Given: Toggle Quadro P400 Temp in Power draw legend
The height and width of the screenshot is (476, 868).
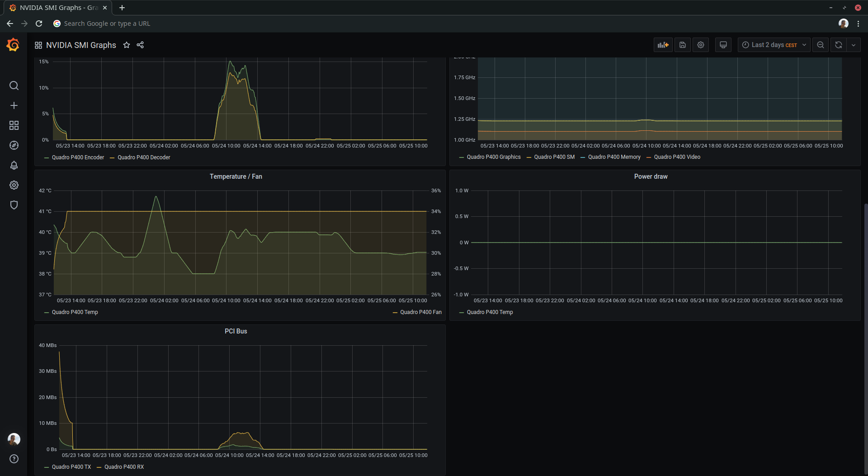Looking at the screenshot, I should click(x=490, y=312).
